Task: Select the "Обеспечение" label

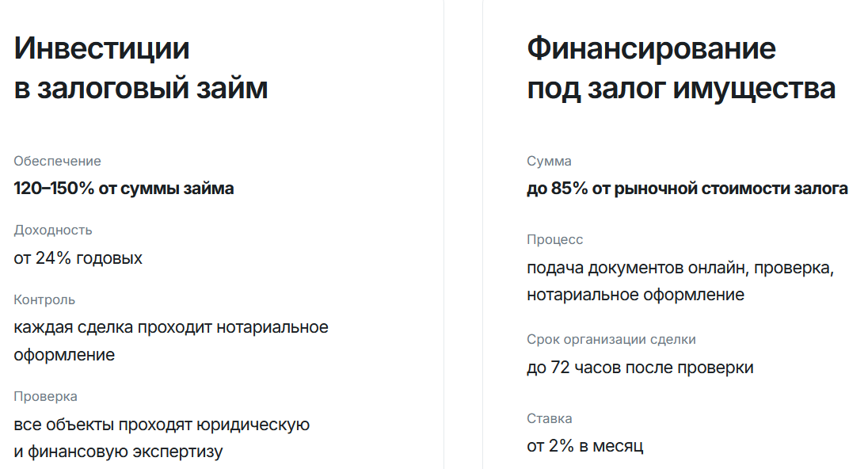Action: (x=57, y=161)
